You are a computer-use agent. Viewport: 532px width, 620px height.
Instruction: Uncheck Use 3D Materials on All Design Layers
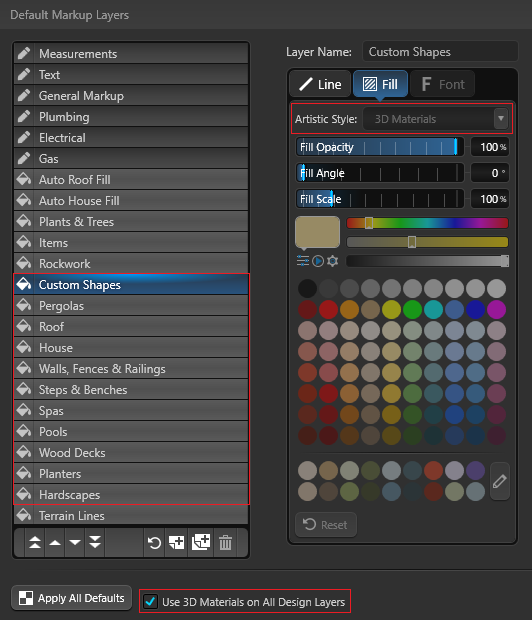pos(150,601)
